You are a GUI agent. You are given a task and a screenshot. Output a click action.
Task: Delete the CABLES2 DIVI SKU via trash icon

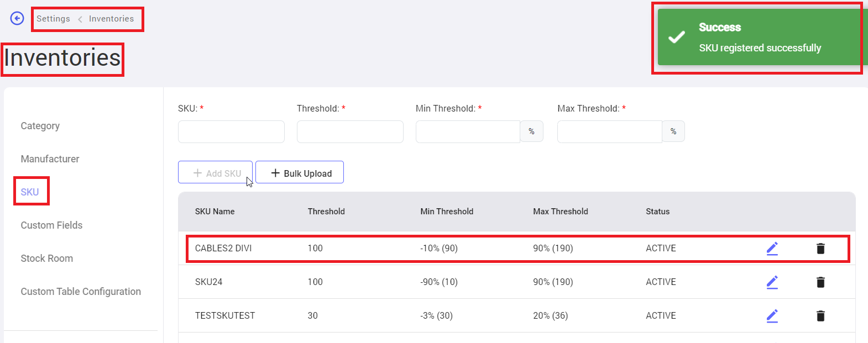pyautogui.click(x=820, y=249)
